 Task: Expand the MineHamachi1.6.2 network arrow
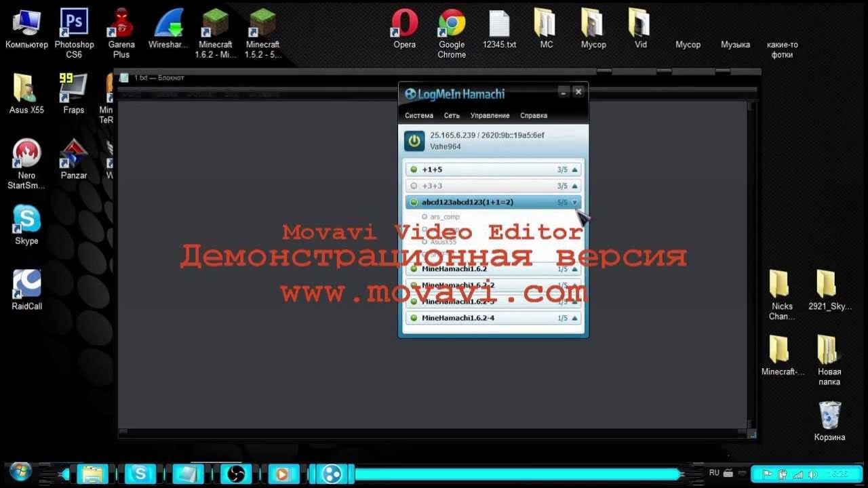[575, 269]
